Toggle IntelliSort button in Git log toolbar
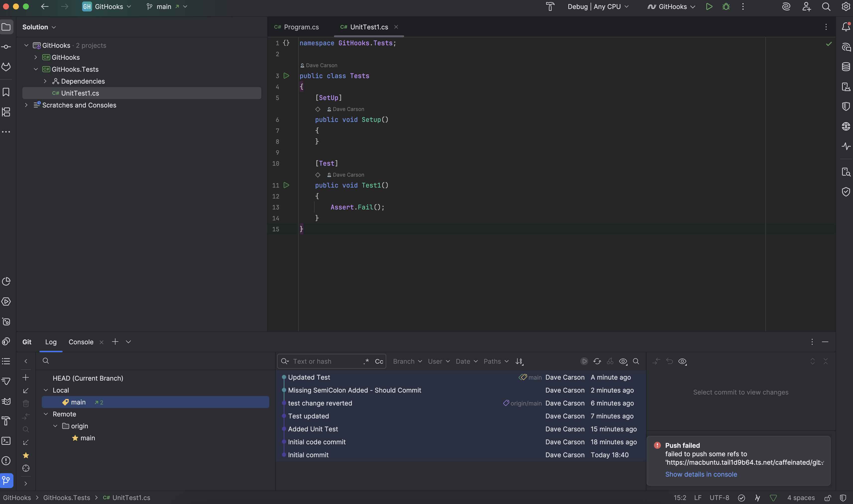 click(519, 361)
